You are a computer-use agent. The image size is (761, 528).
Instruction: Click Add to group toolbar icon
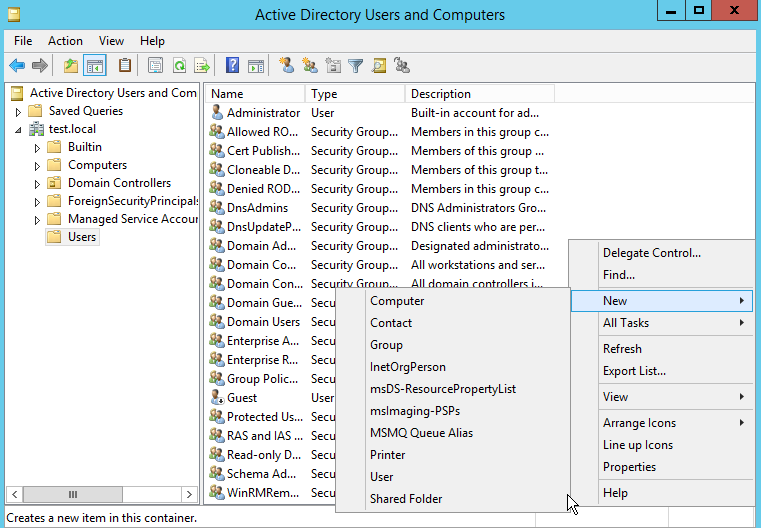tap(402, 66)
